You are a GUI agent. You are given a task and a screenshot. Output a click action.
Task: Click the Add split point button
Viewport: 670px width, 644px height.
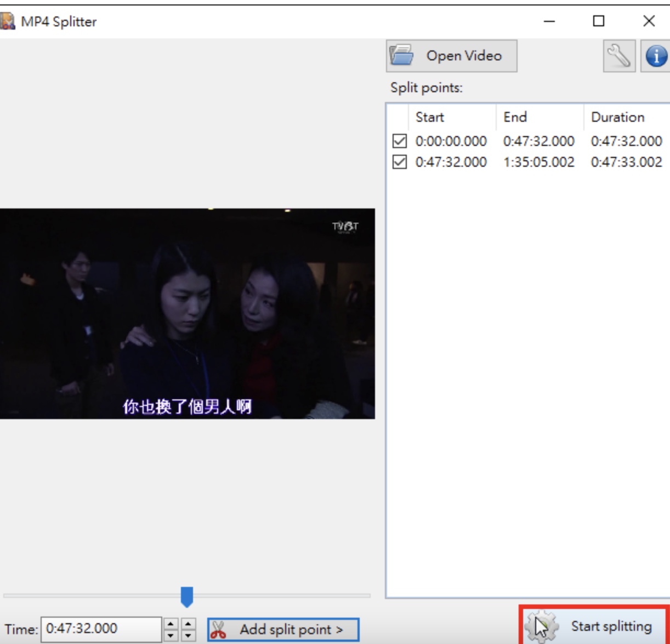click(283, 629)
